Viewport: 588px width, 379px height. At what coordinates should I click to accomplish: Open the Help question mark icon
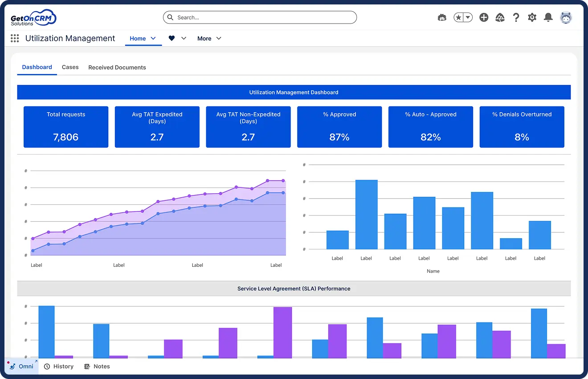click(516, 17)
